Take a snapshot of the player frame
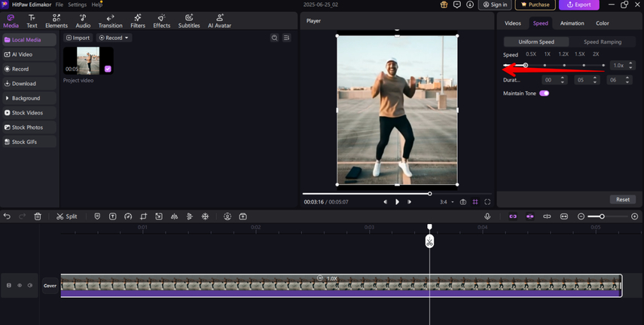 pos(463,202)
